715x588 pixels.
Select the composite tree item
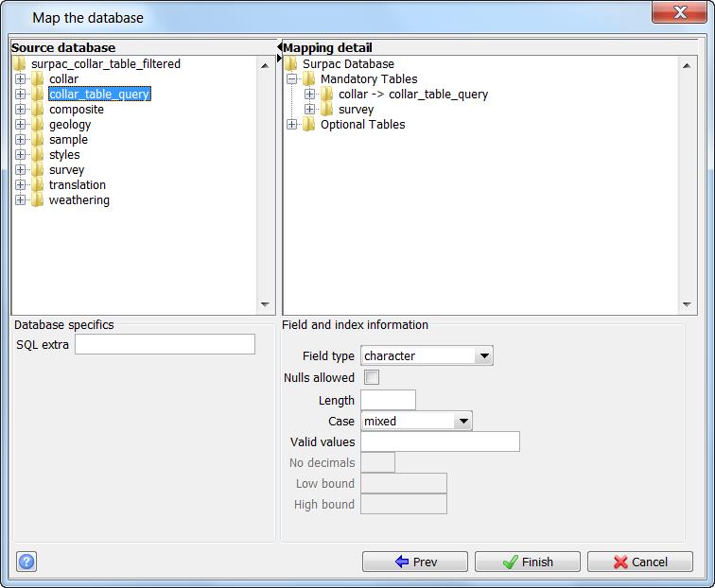77,110
